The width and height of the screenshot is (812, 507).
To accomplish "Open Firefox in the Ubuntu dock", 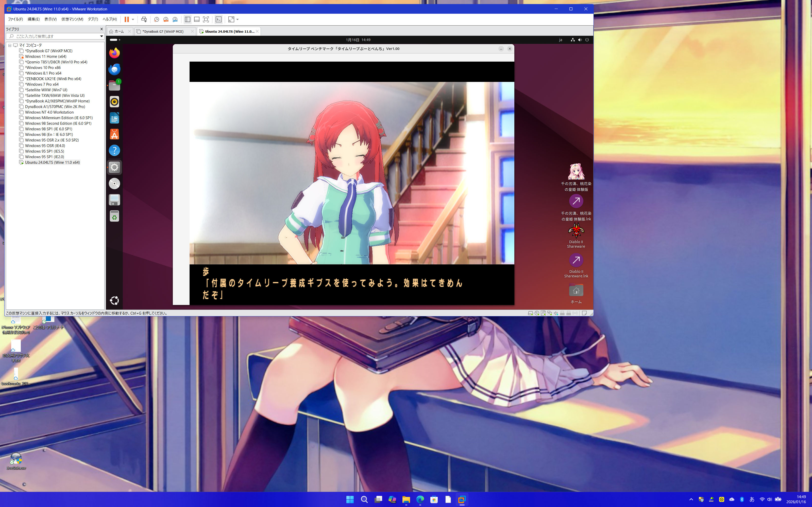I will pyautogui.click(x=114, y=53).
